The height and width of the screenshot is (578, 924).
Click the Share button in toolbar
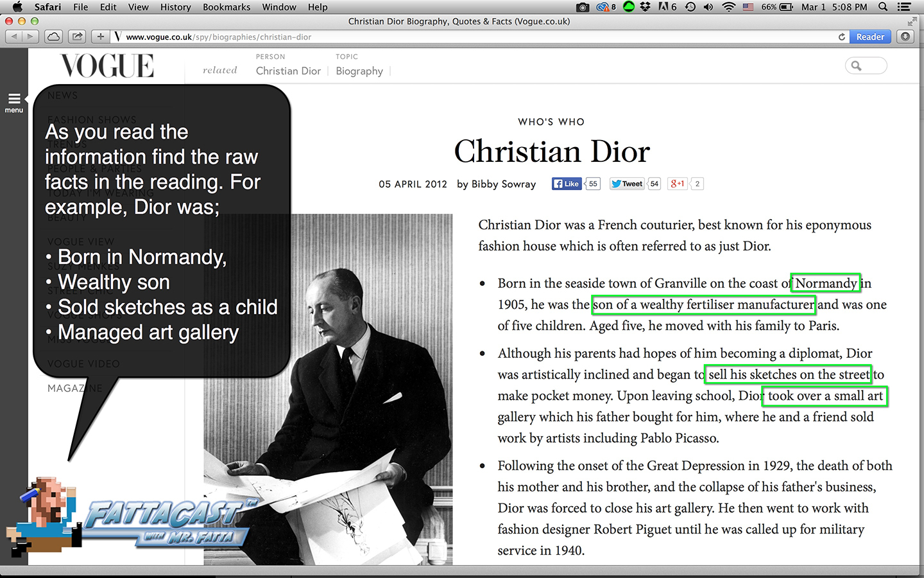click(x=77, y=37)
